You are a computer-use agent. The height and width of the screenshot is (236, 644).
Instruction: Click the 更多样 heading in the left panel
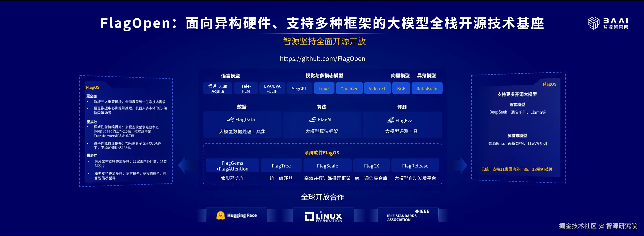coord(92,155)
